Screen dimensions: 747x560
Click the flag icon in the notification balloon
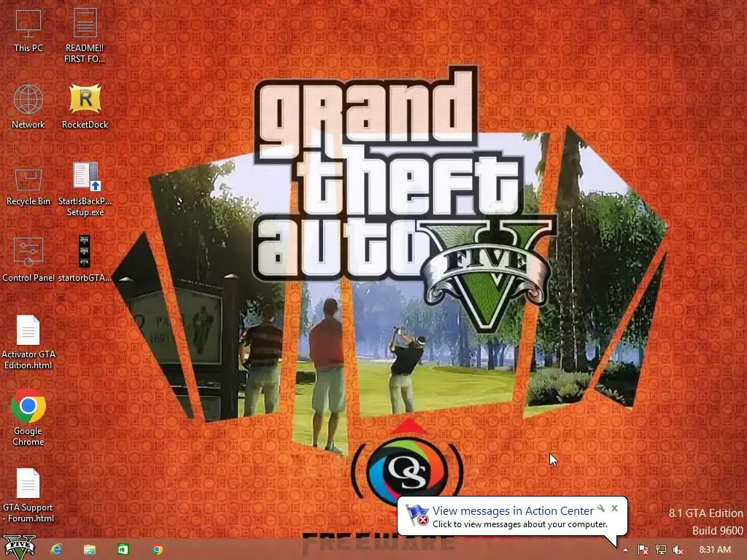coord(417,516)
